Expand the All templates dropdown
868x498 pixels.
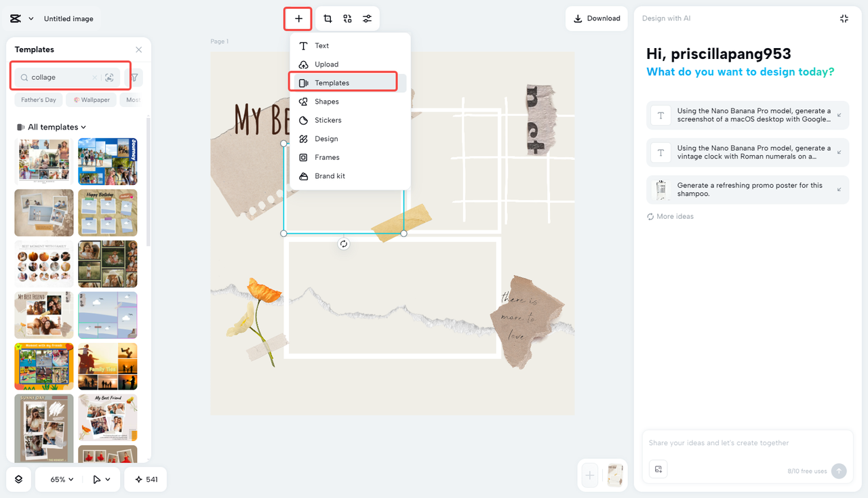tap(83, 127)
